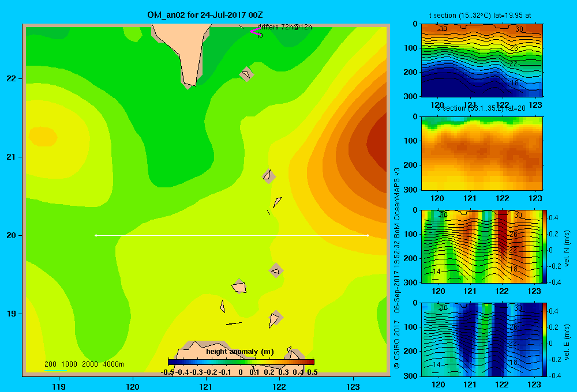Click the island near 121.5E 19.3N
The width and height of the screenshot is (577, 392).
pos(239,287)
